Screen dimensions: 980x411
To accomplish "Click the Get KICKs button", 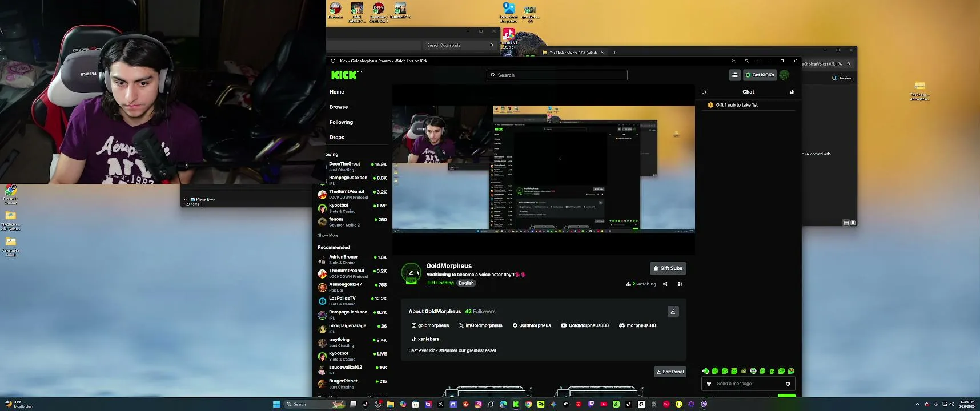I will coord(760,75).
